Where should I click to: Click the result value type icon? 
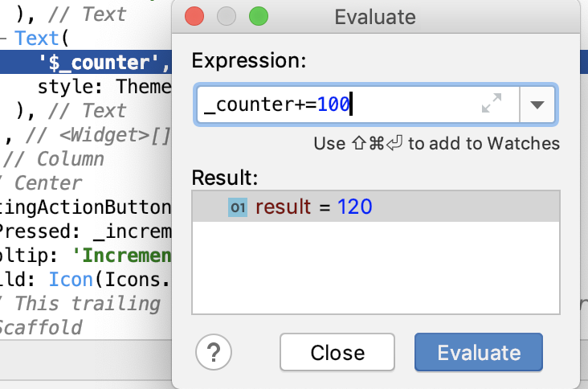(x=238, y=207)
